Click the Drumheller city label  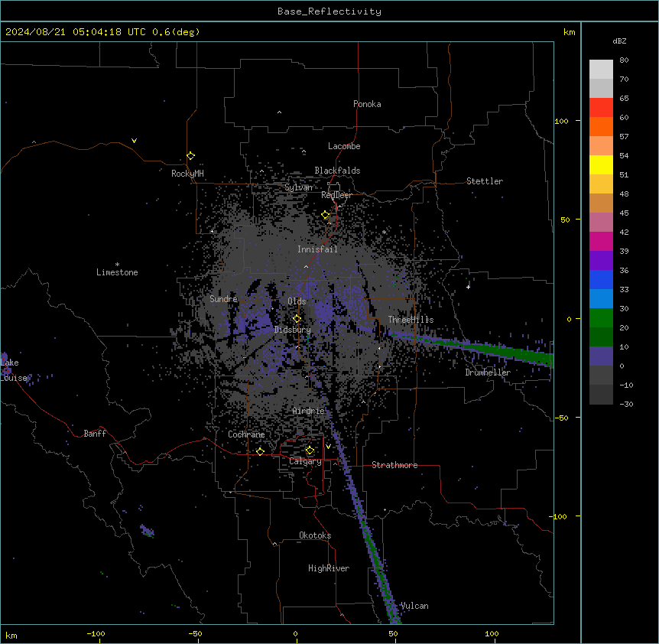(x=488, y=372)
